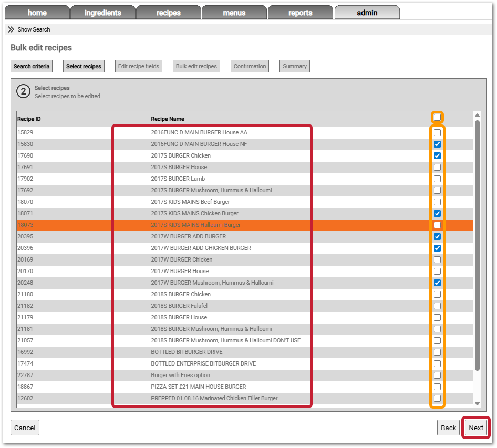The height and width of the screenshot is (448, 497).
Task: Go to the Search criteria step
Action: [32, 66]
